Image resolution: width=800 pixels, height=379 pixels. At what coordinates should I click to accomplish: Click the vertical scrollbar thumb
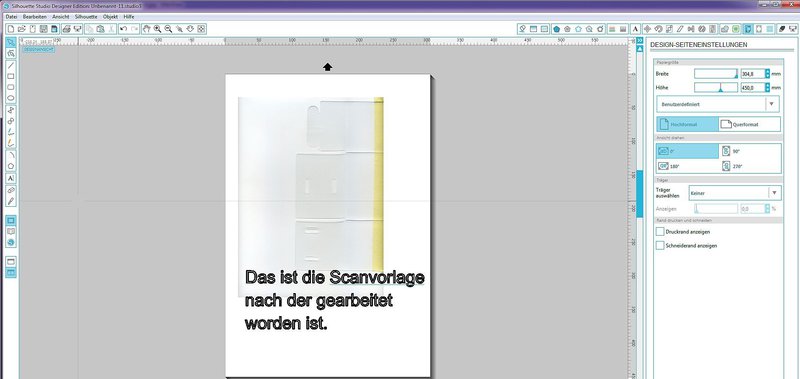[640, 194]
